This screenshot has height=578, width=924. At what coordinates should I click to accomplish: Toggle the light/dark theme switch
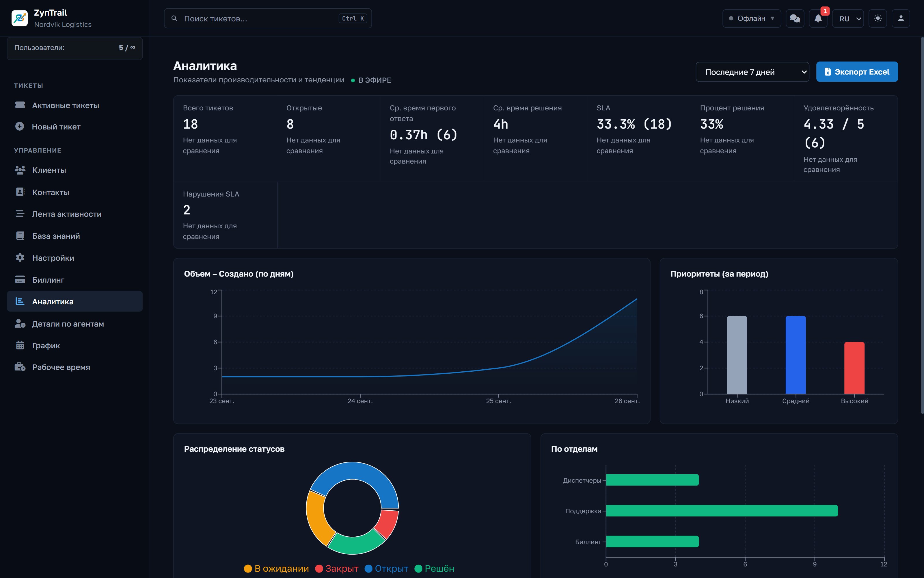click(x=878, y=18)
